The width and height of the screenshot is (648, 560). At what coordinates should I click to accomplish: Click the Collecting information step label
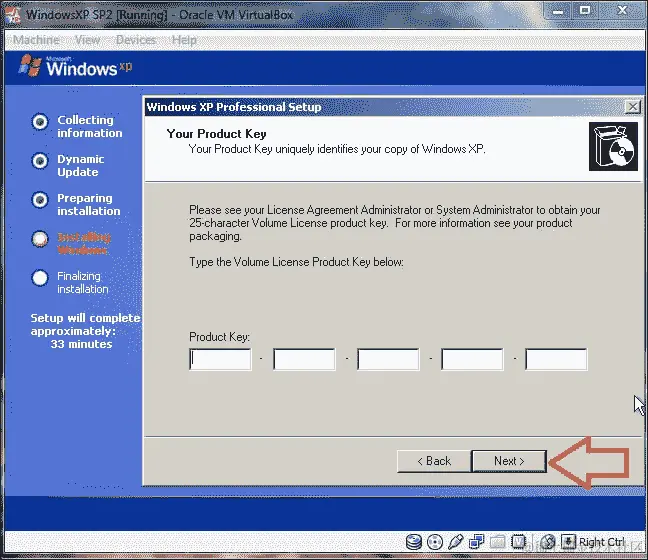point(90,126)
